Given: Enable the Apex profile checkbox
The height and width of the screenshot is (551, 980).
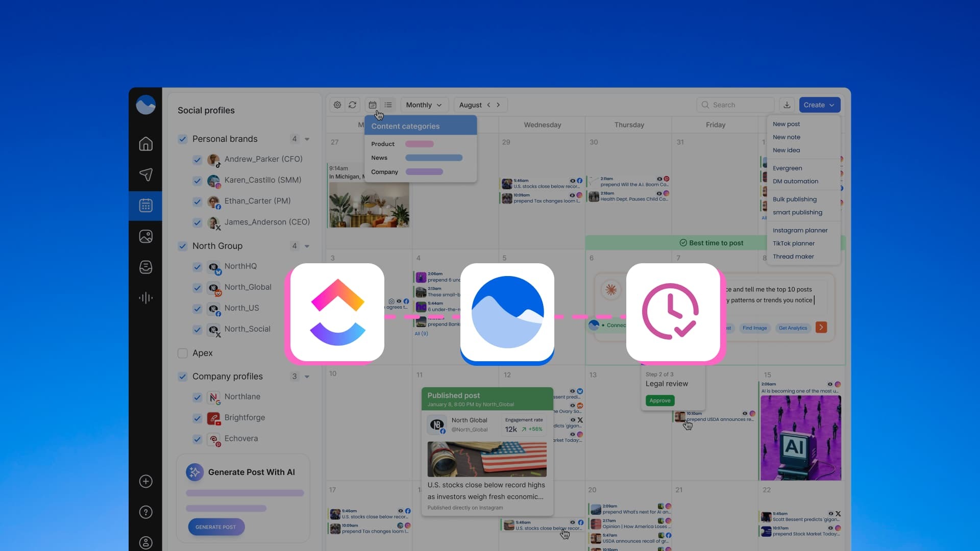Looking at the screenshot, I should point(182,353).
